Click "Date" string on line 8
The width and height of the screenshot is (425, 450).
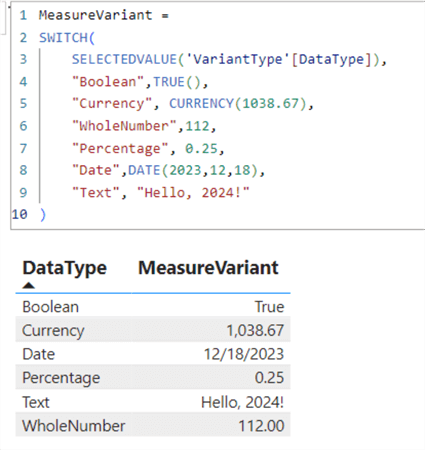pyautogui.click(x=96, y=170)
